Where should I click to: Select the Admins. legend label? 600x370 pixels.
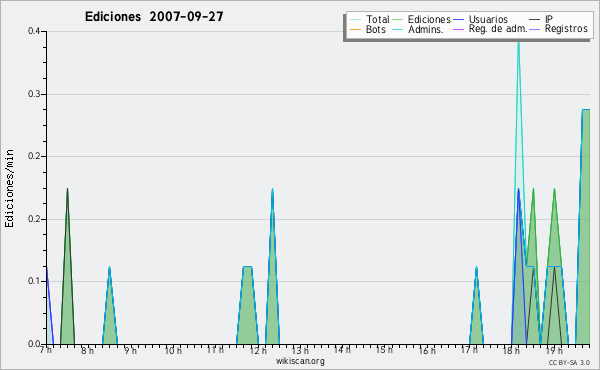pos(426,29)
